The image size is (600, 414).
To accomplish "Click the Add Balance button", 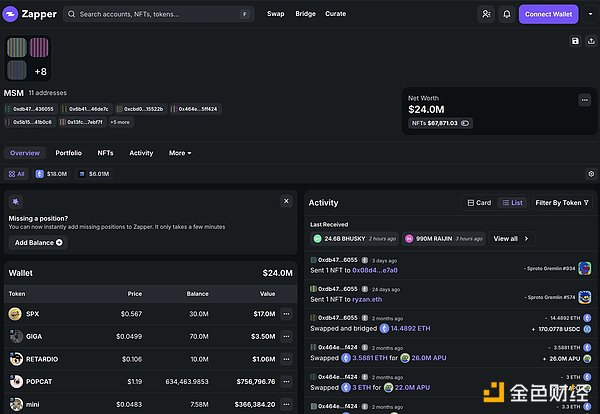I will [38, 243].
